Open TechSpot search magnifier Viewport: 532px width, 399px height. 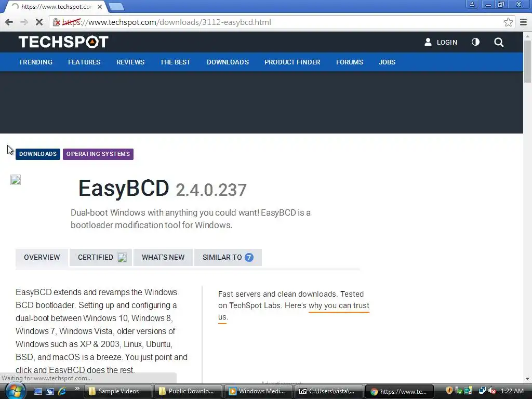point(499,43)
